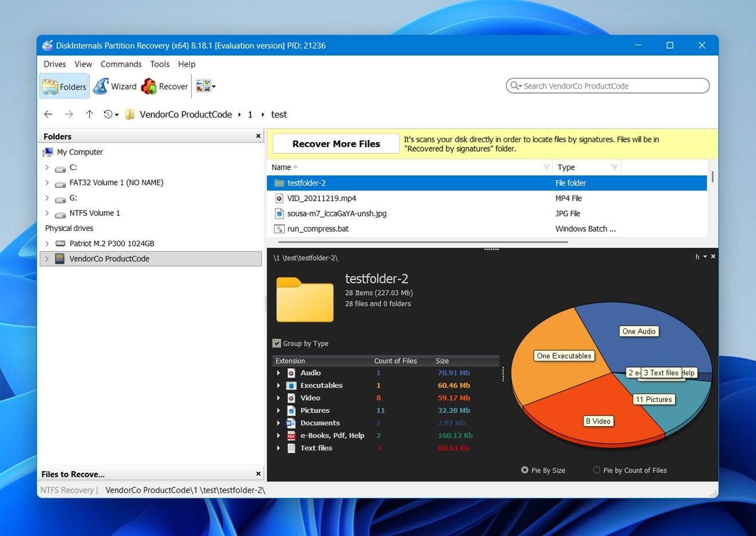The image size is (756, 536).
Task: Go up one folder level
Action: [x=89, y=115]
